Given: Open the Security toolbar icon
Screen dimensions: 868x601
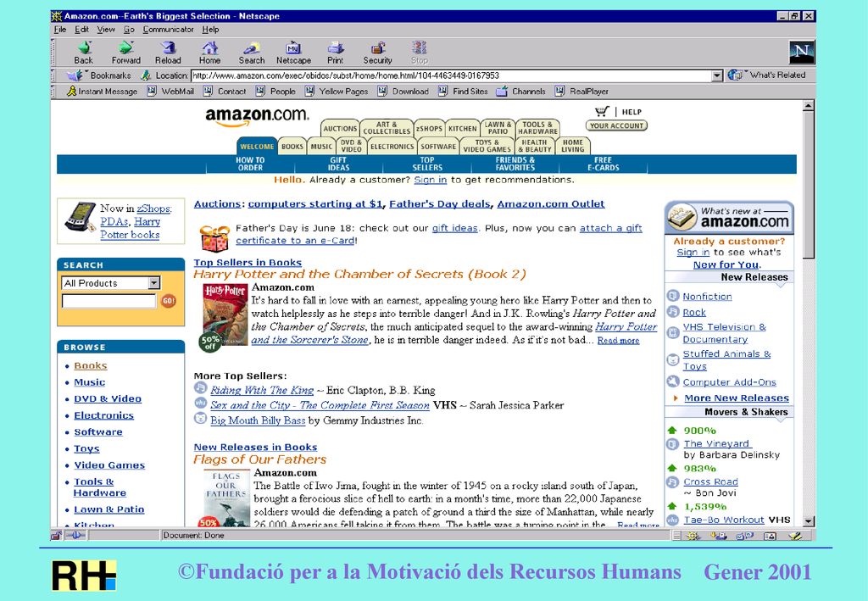Looking at the screenshot, I should [377, 53].
